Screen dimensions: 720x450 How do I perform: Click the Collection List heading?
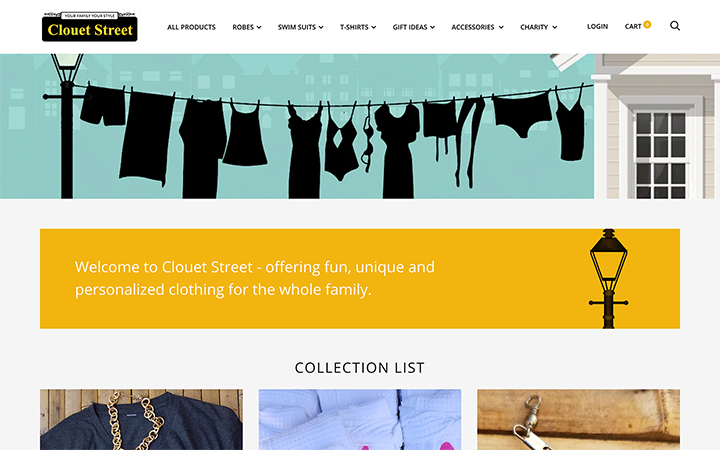click(360, 368)
